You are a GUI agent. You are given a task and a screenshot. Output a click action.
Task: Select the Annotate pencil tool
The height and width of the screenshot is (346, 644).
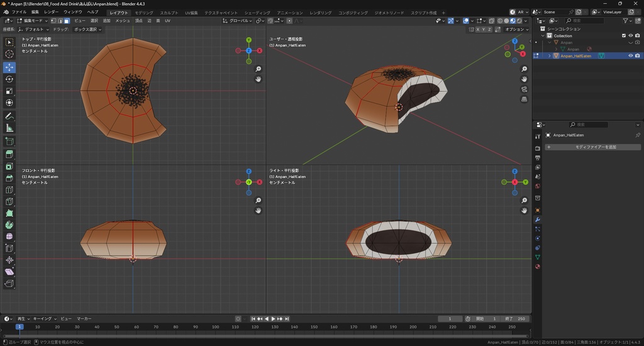pos(9,116)
